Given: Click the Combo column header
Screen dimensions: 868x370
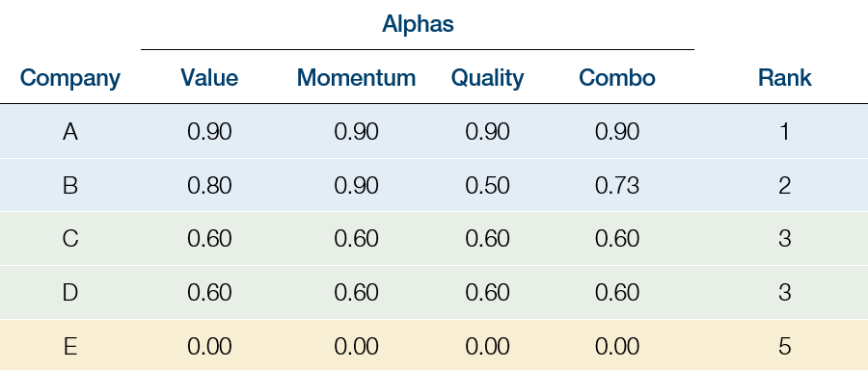Looking at the screenshot, I should (x=616, y=77).
